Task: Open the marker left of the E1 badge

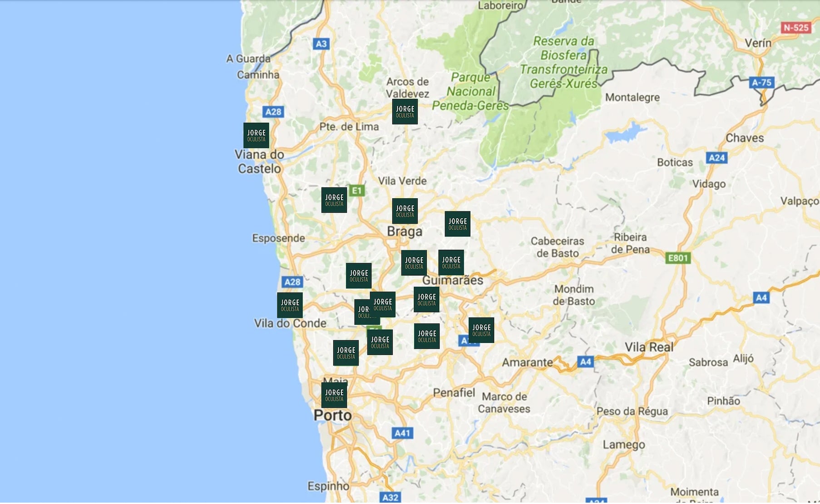Action: [334, 200]
